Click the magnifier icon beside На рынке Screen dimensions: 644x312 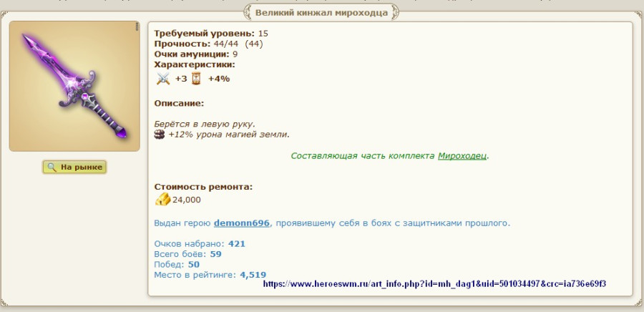pos(52,167)
